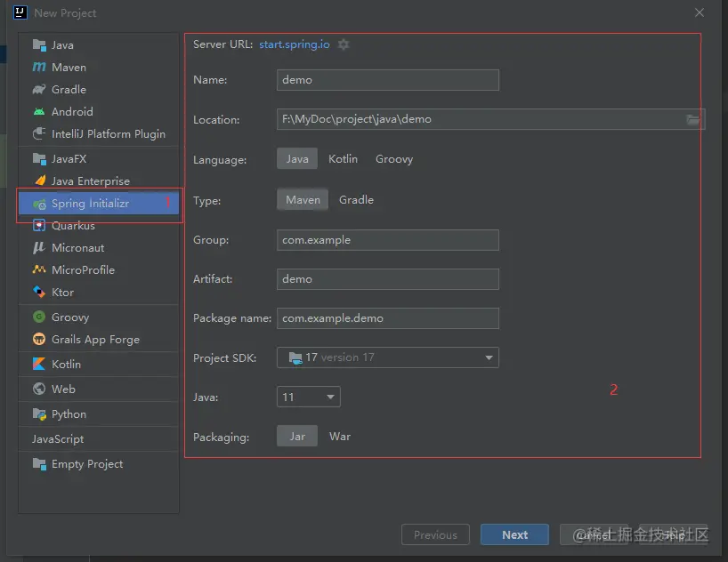
Task: Click the Gradle elephant icon
Action: coord(39,89)
